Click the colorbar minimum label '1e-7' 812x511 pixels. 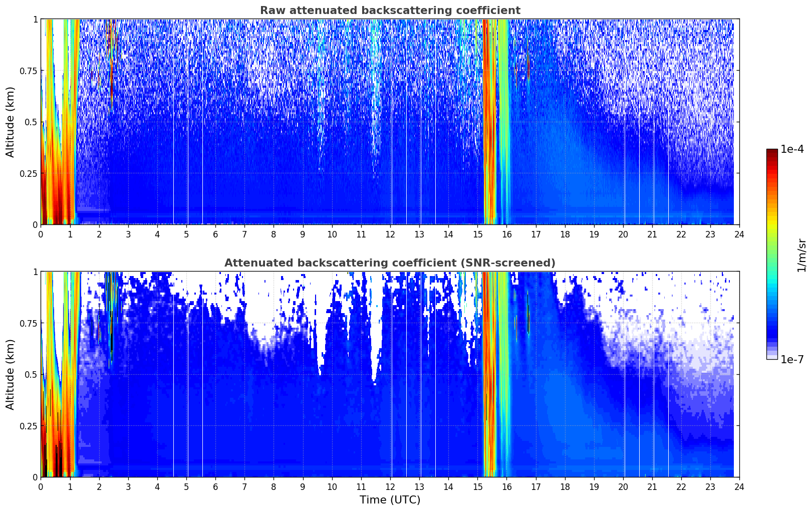[x=792, y=360]
